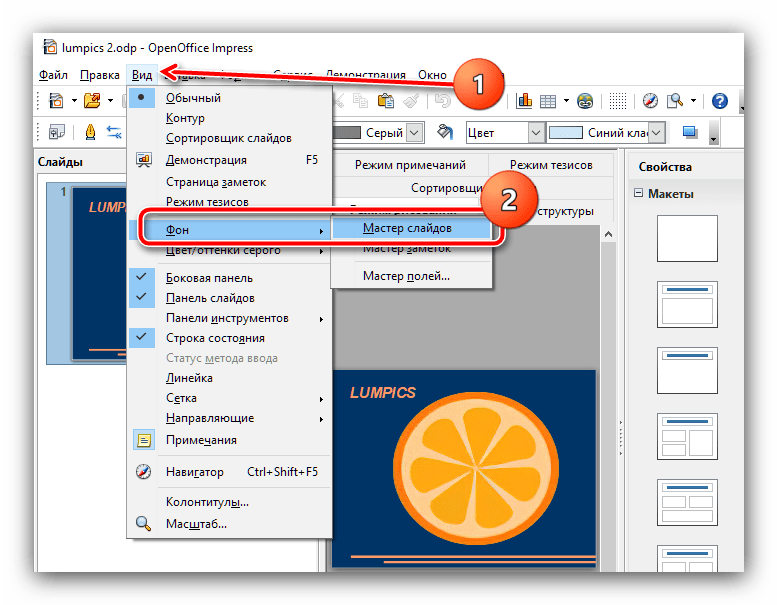The image size is (777, 605).
Task: Open Сетка submenu
Action: (x=229, y=398)
